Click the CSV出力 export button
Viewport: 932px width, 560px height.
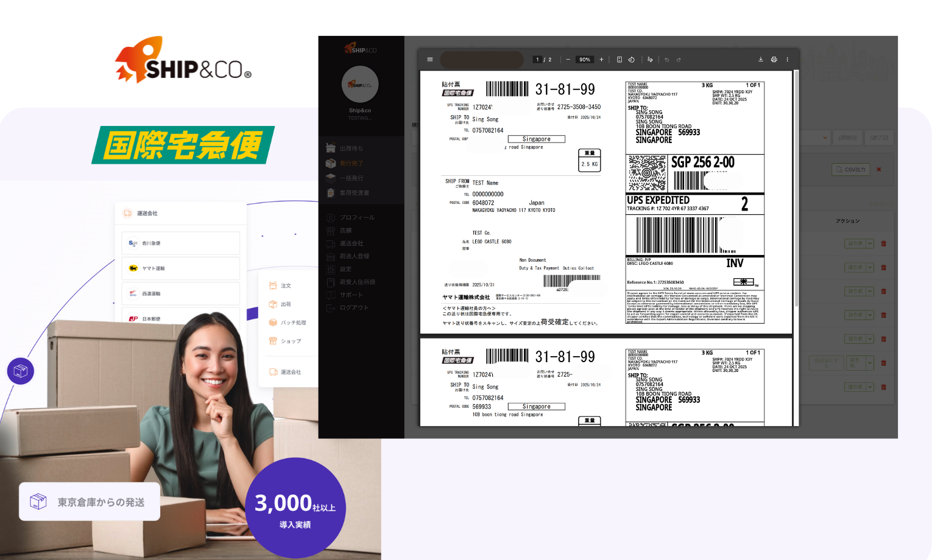[851, 170]
